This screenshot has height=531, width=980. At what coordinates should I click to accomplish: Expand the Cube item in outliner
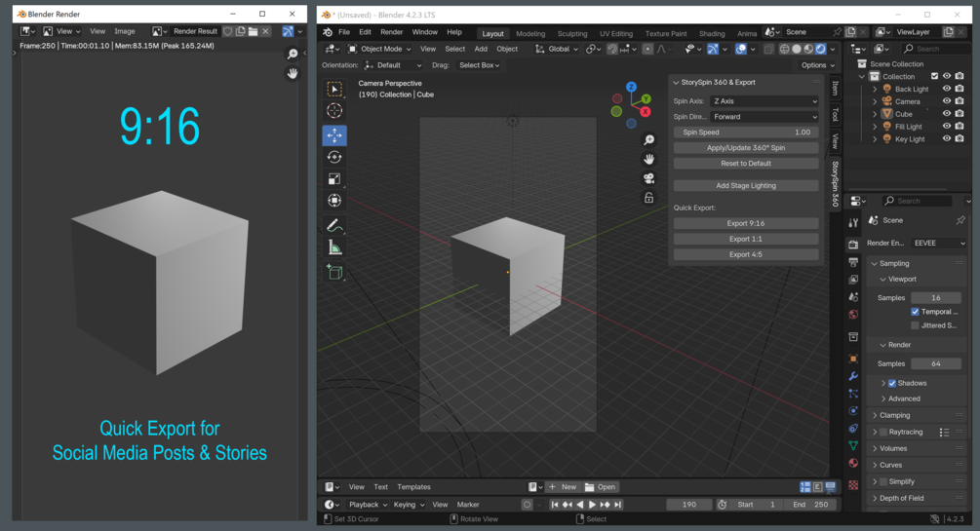click(875, 114)
